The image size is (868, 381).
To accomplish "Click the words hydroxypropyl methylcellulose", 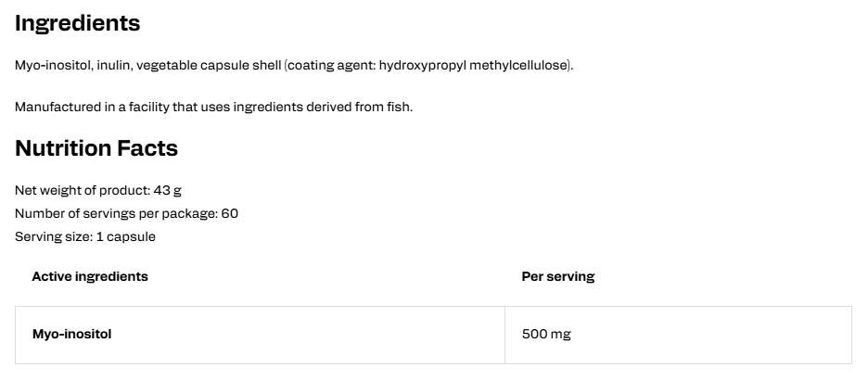I will pyautogui.click(x=474, y=65).
